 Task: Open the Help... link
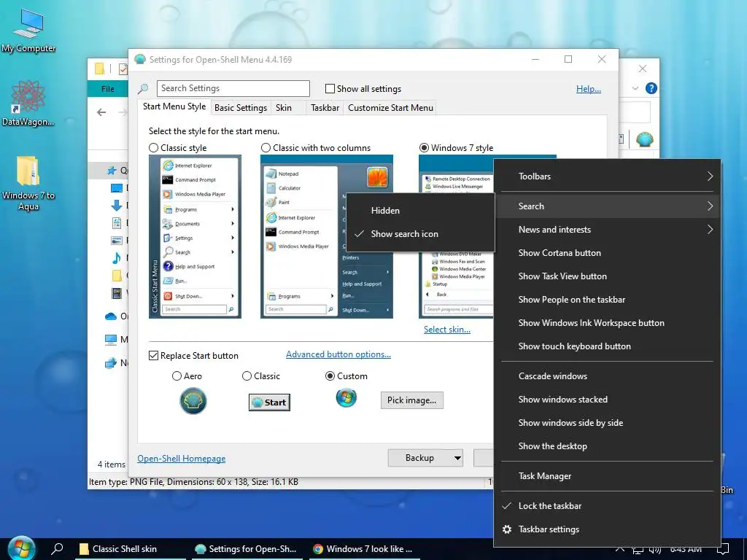point(589,88)
